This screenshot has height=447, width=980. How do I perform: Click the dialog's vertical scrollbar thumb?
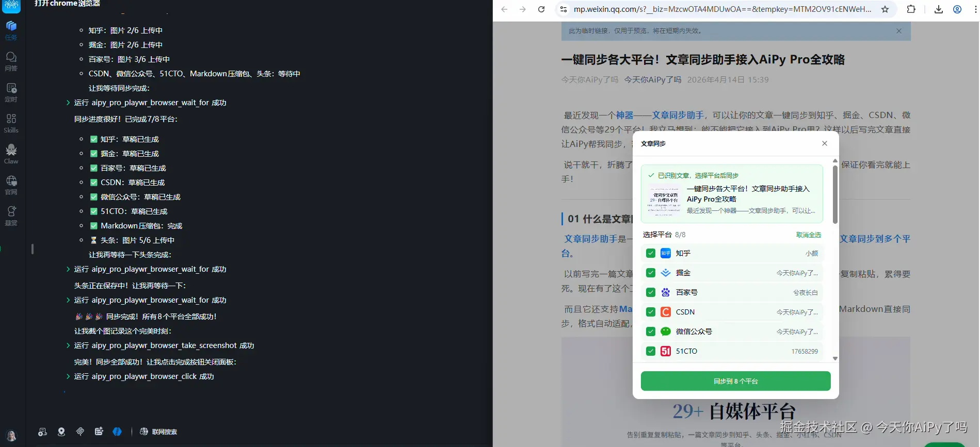pyautogui.click(x=835, y=194)
